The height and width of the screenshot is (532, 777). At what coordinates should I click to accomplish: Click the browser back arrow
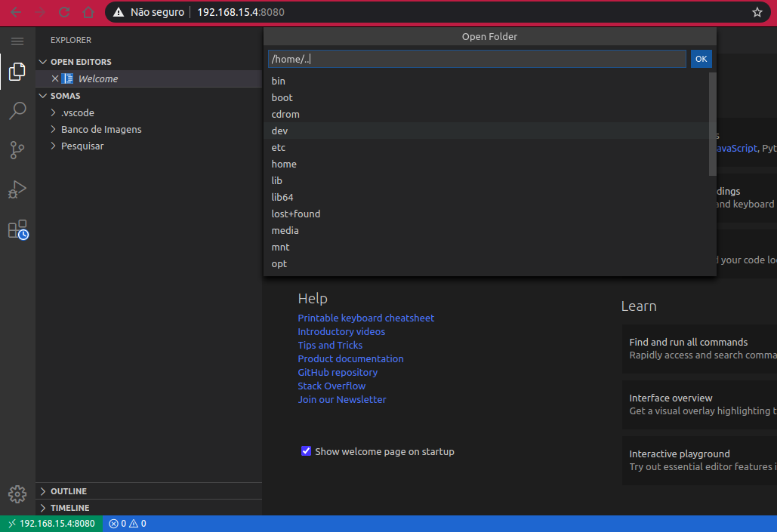16,12
